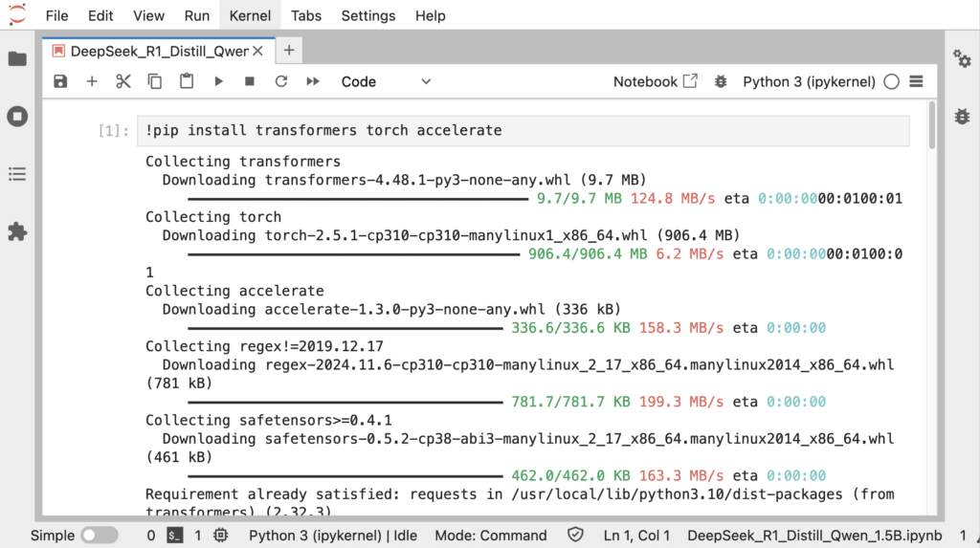This screenshot has height=548, width=980.
Task: Cut selected cell with the scissors icon
Action: (x=123, y=81)
